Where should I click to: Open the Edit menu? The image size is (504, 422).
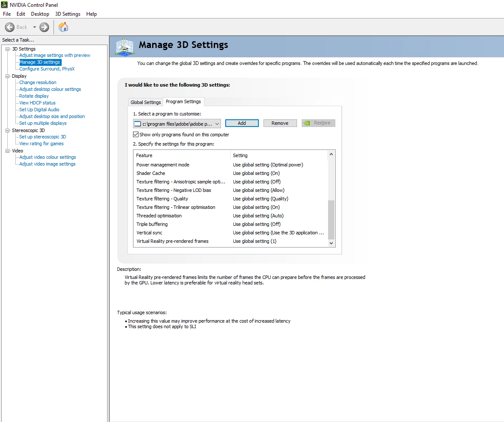point(21,14)
